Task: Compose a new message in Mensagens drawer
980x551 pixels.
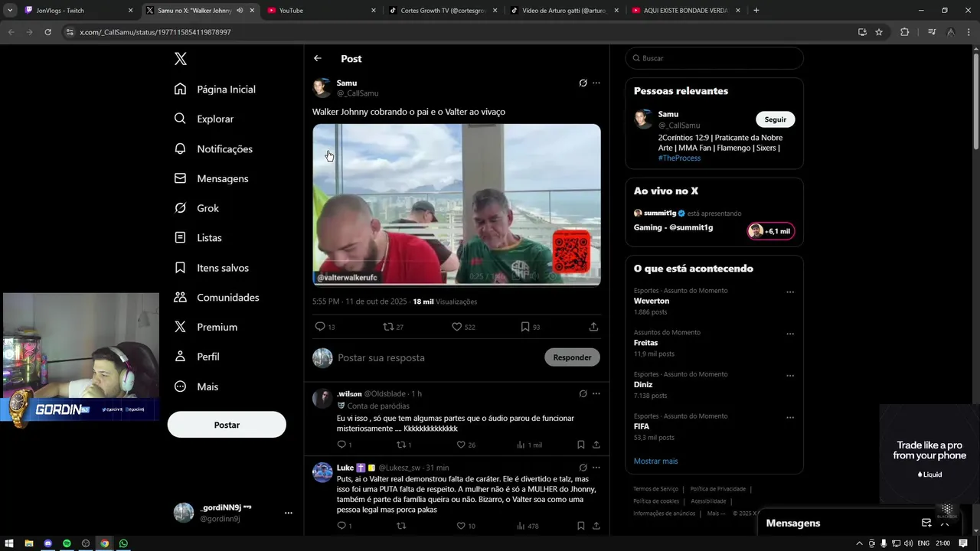Action: (926, 523)
